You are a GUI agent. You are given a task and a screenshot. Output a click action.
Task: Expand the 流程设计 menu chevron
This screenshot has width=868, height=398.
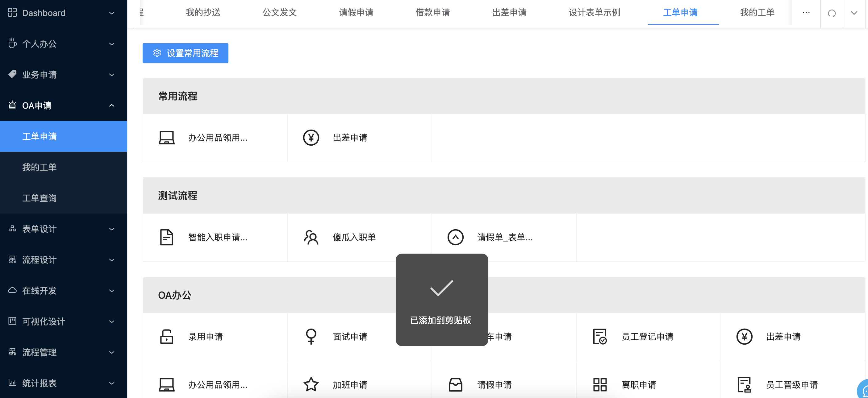[112, 260]
